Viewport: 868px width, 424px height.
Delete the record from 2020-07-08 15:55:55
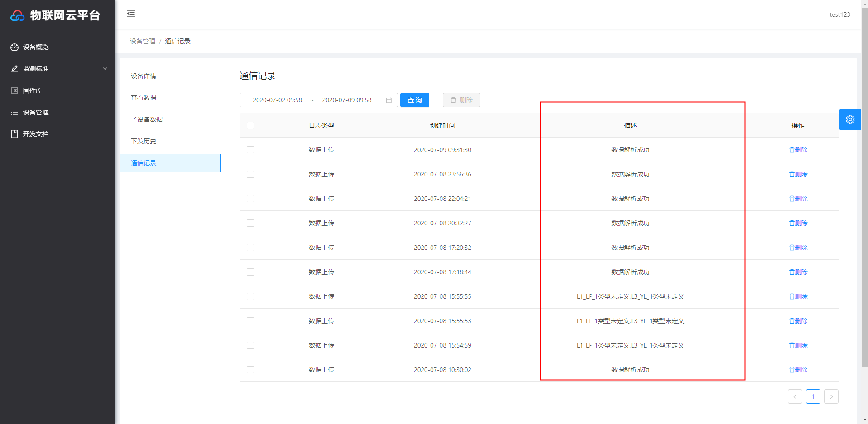[x=798, y=296]
